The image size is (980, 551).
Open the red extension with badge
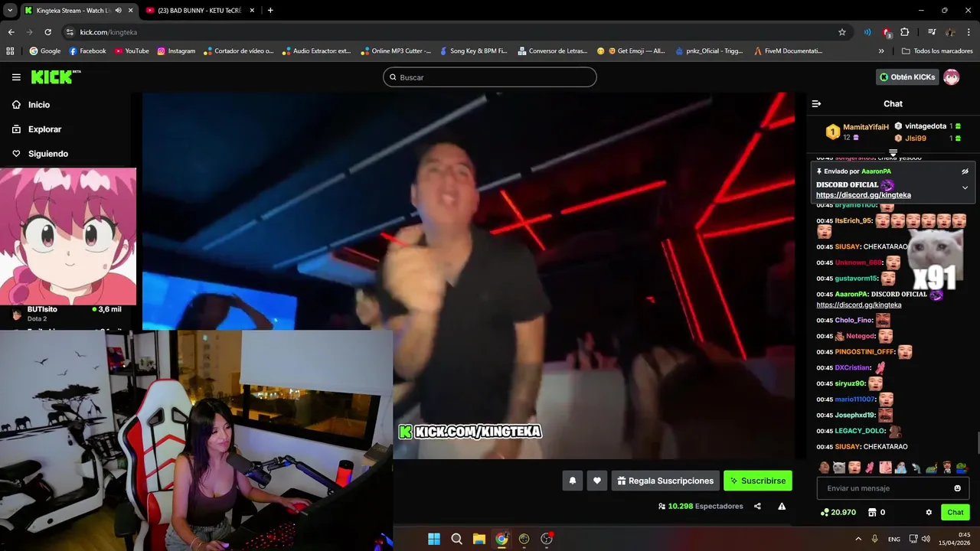[x=887, y=32]
